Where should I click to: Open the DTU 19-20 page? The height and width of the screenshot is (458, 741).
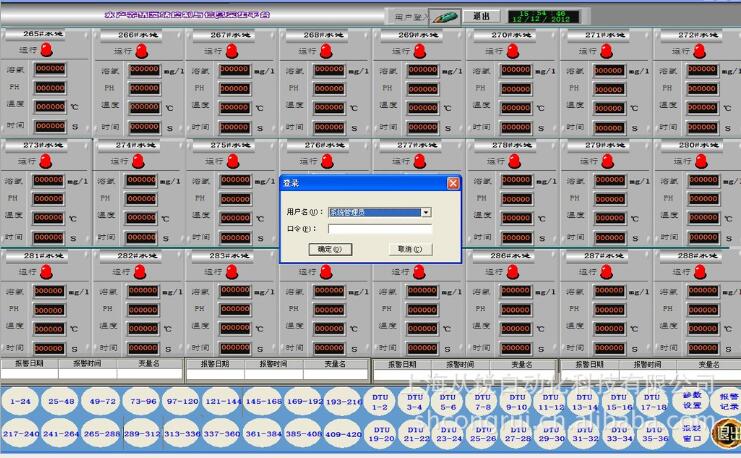[x=381, y=435]
